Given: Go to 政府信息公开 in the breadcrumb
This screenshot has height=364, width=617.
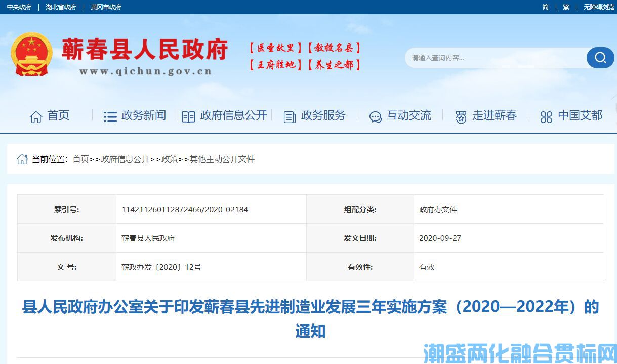Looking at the screenshot, I should click(x=125, y=159).
